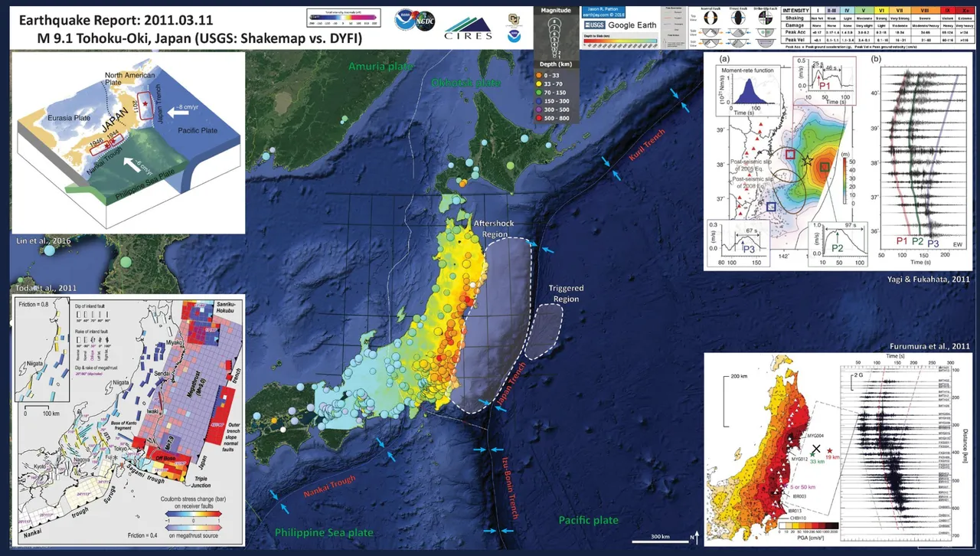The height and width of the screenshot is (556, 980).
Task: Click the Amuria plate label
Action: [381, 66]
